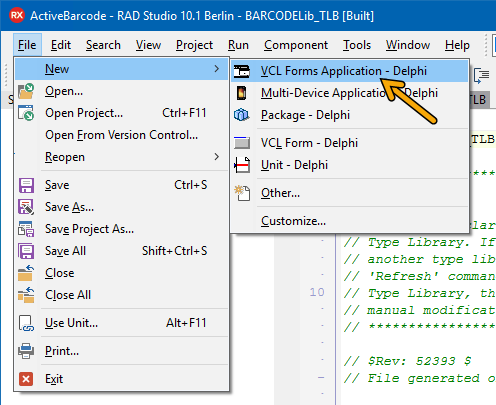
Task: Click the 'Refresh' comment line in editor
Action: pyautogui.click(x=420, y=276)
